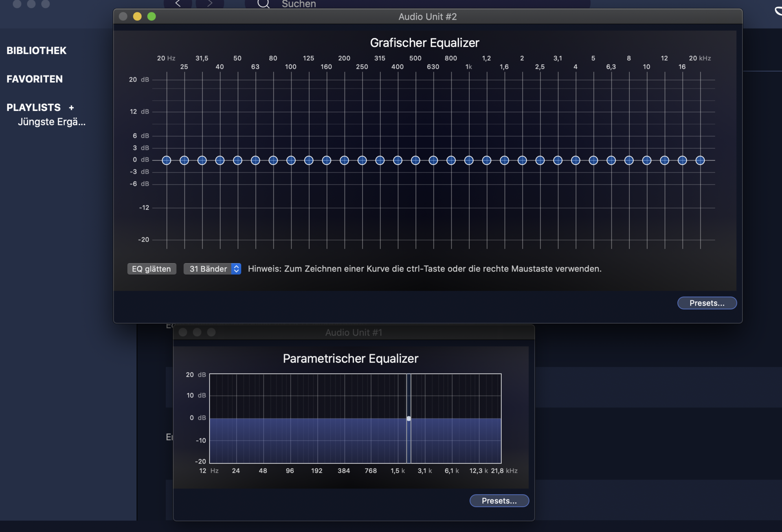Select the 50 Hz band slider handle
Image resolution: width=782 pixels, height=532 pixels.
pos(238,160)
